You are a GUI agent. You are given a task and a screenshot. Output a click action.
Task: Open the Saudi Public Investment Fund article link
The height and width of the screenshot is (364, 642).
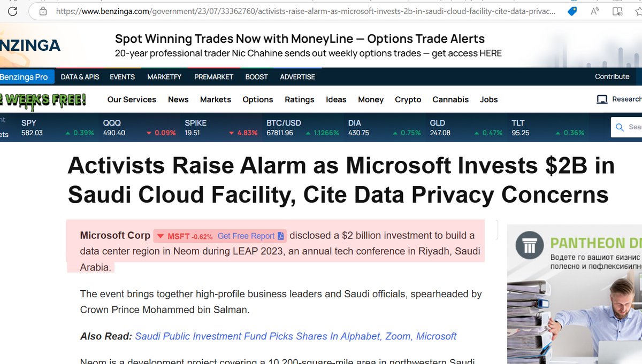click(x=295, y=336)
